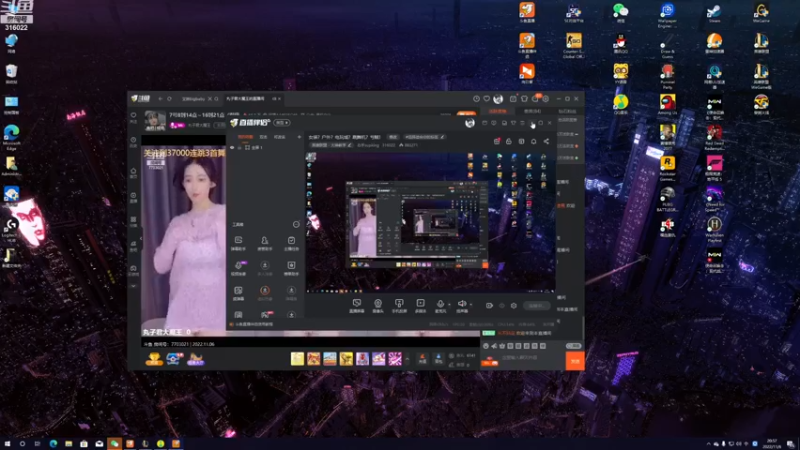Click the Douyu chat text input field
Image resolution: width=800 pixels, height=450 pixels.
coord(531,358)
